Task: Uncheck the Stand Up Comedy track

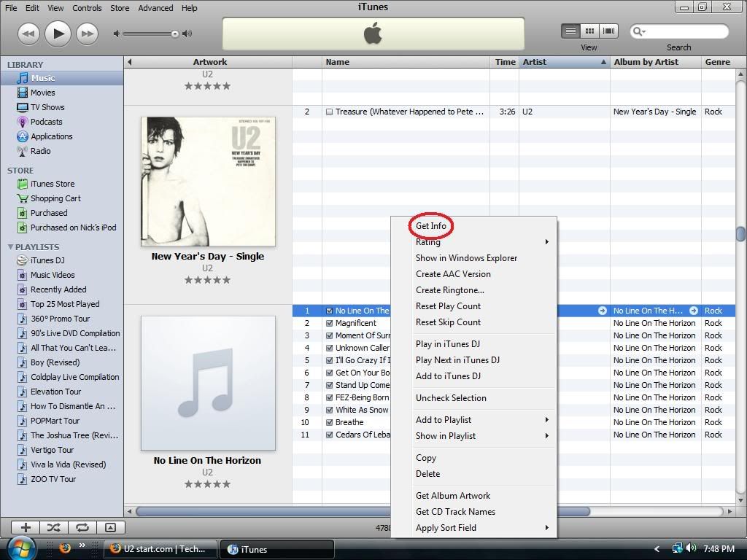Action: pyautogui.click(x=329, y=385)
